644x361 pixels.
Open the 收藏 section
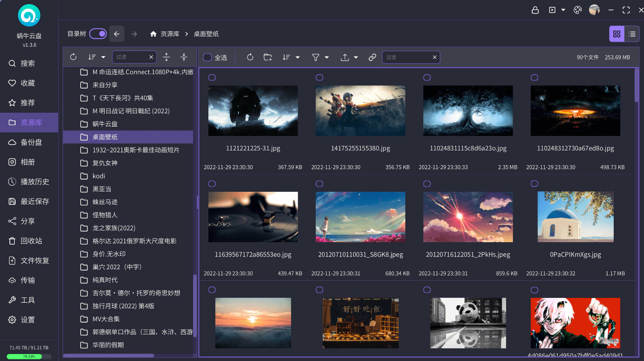pos(29,83)
